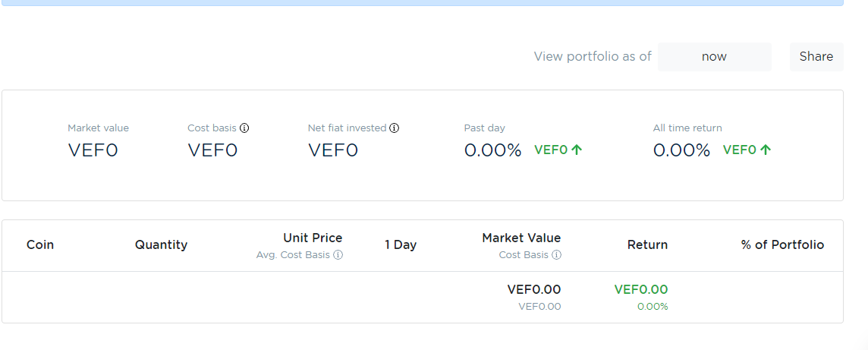Click the Net fiat invested info icon
Viewport: 868px width, 350px height.
tap(395, 128)
